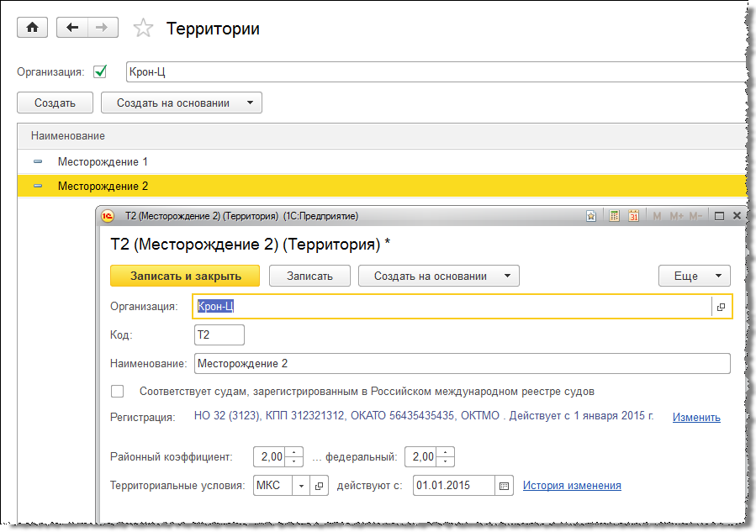This screenshot has width=756, height=532.
Task: Add Территории to favorites with the star
Action: click(144, 29)
